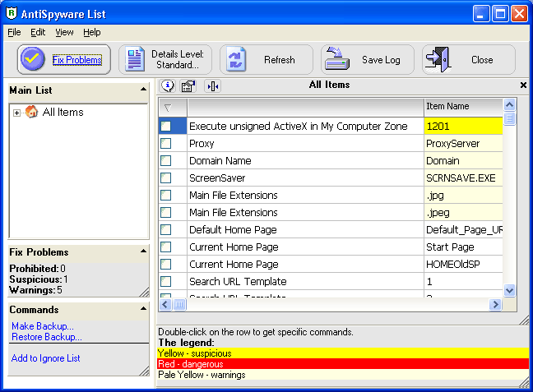
Task: Click the yellow 1201 cell
Action: [463, 126]
